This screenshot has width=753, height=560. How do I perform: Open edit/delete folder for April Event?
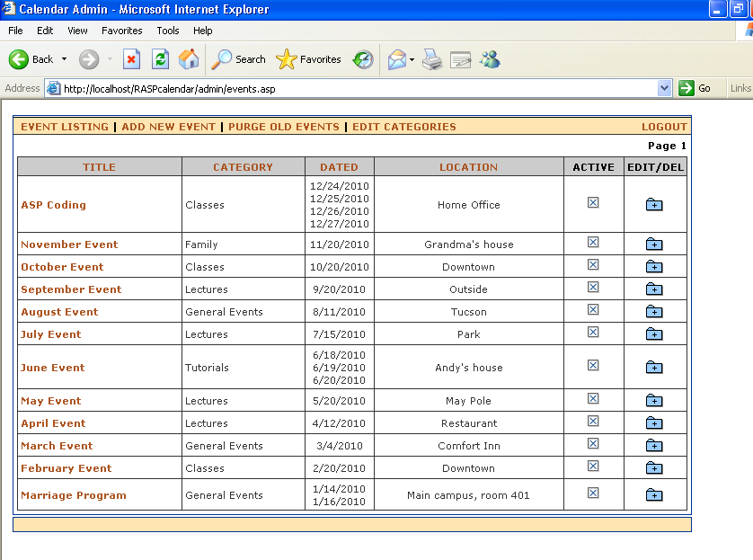pyautogui.click(x=654, y=422)
